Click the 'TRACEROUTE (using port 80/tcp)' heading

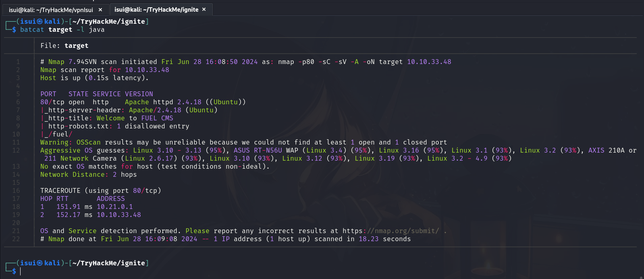tap(101, 191)
